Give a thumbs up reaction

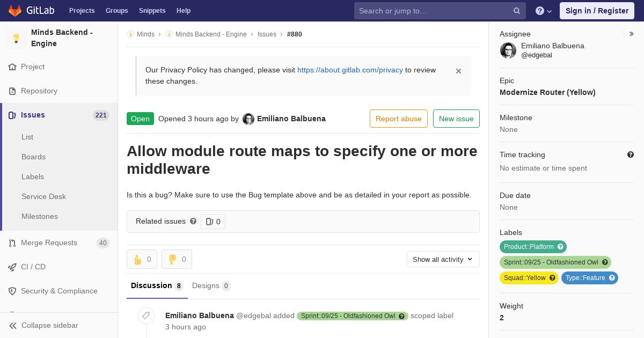(142, 259)
